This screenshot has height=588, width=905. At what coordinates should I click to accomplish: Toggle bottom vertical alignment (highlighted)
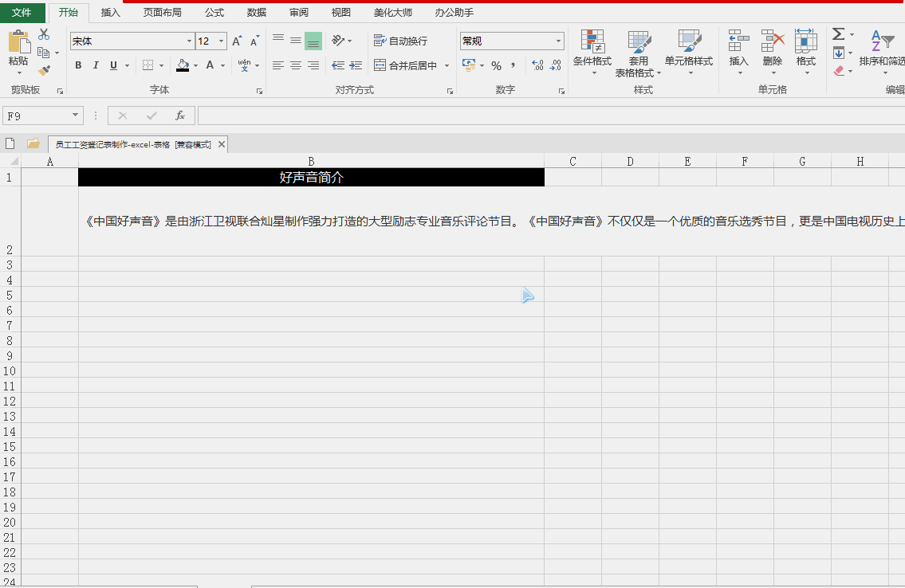tap(313, 41)
